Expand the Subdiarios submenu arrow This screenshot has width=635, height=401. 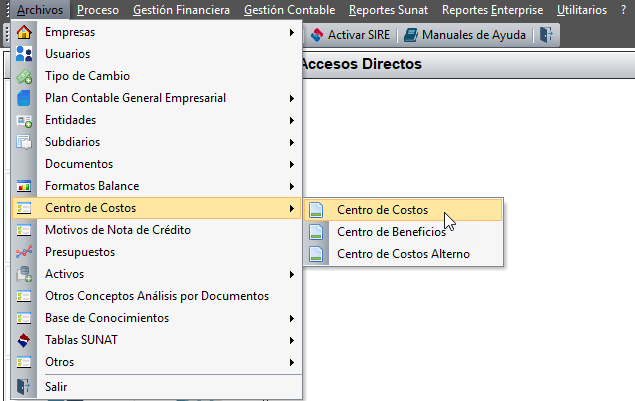[292, 142]
